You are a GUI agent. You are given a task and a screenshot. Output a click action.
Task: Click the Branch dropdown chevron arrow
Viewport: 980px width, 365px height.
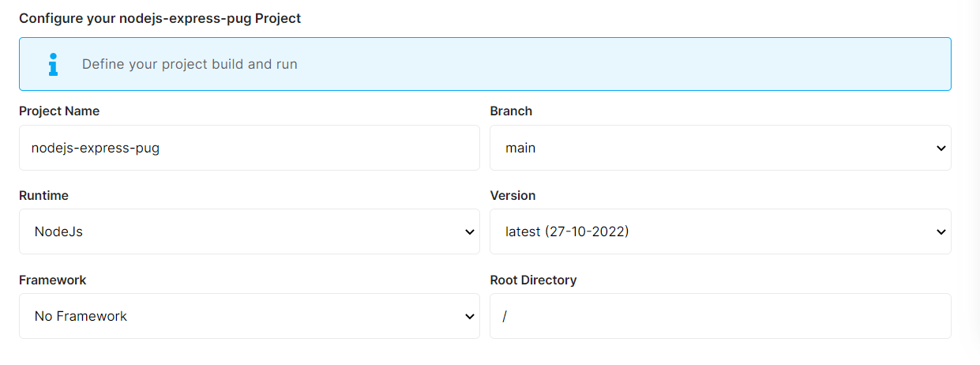[x=941, y=148]
